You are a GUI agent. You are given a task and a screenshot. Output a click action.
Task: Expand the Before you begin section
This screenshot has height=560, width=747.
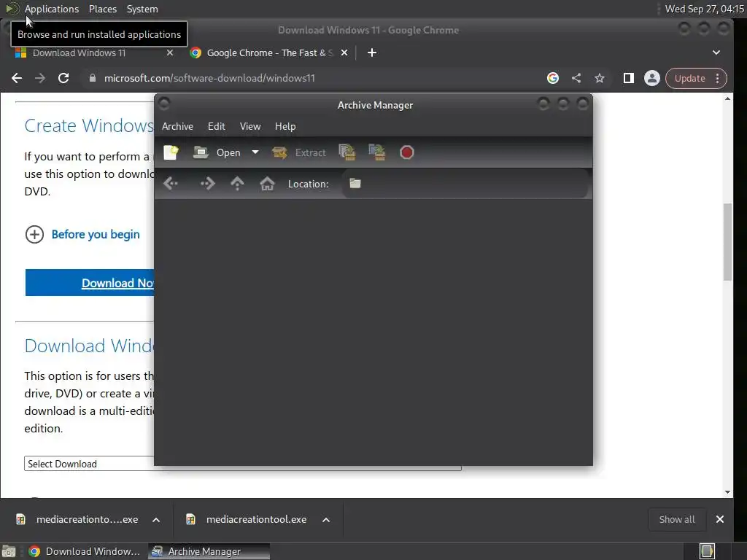[x=82, y=234]
